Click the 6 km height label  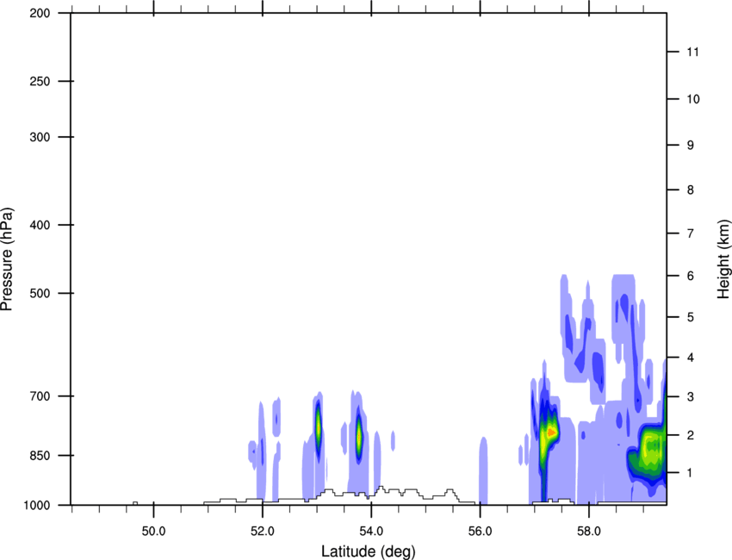(691, 276)
